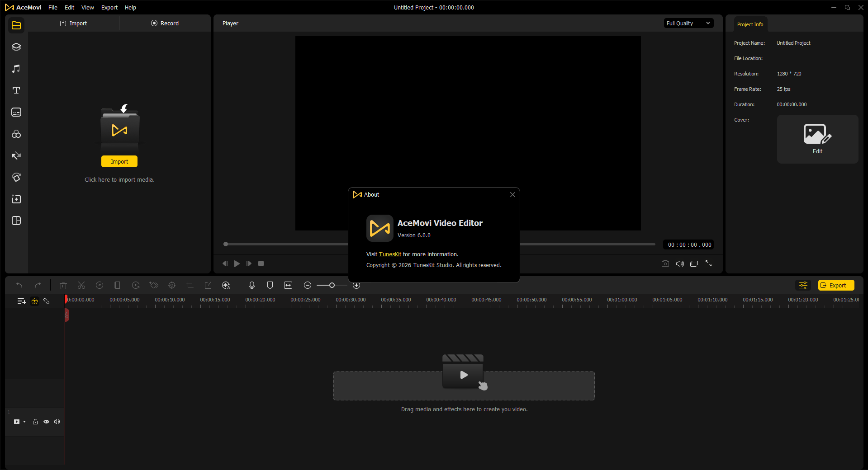Mute track 1 audio speaker
Screen dimensions: 868x470
[x=57, y=422]
